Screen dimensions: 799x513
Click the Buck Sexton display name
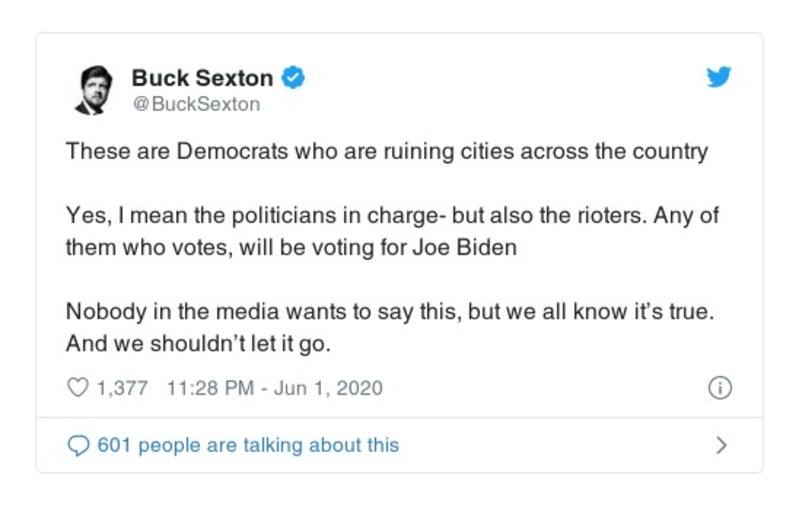202,78
